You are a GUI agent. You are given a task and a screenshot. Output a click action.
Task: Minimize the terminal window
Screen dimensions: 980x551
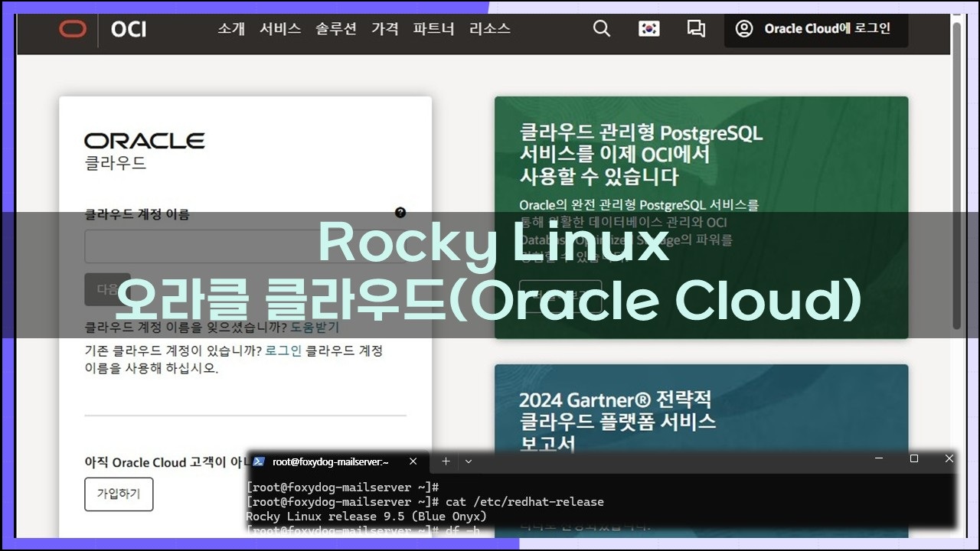879,458
